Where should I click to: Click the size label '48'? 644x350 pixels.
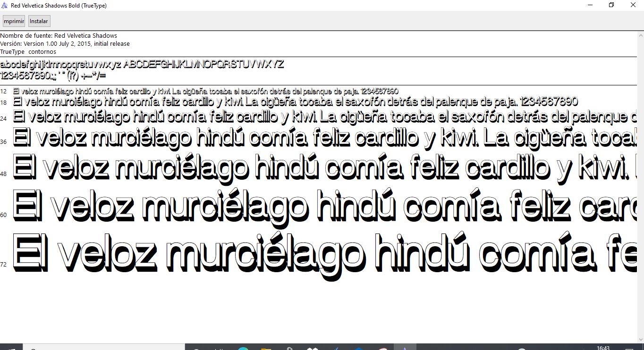click(3, 174)
